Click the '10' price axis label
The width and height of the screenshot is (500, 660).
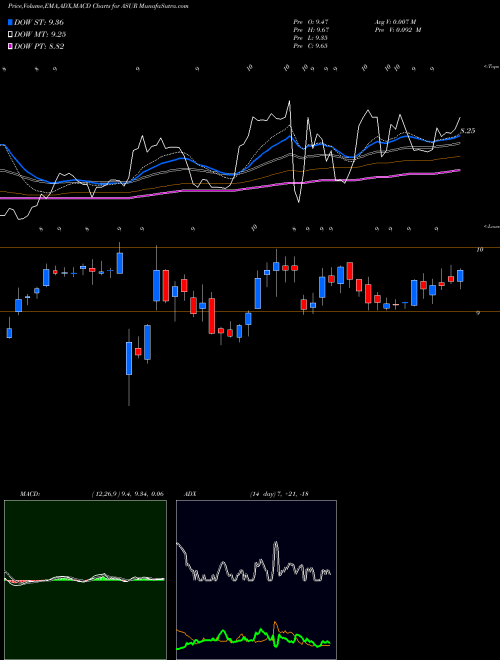[x=479, y=250]
